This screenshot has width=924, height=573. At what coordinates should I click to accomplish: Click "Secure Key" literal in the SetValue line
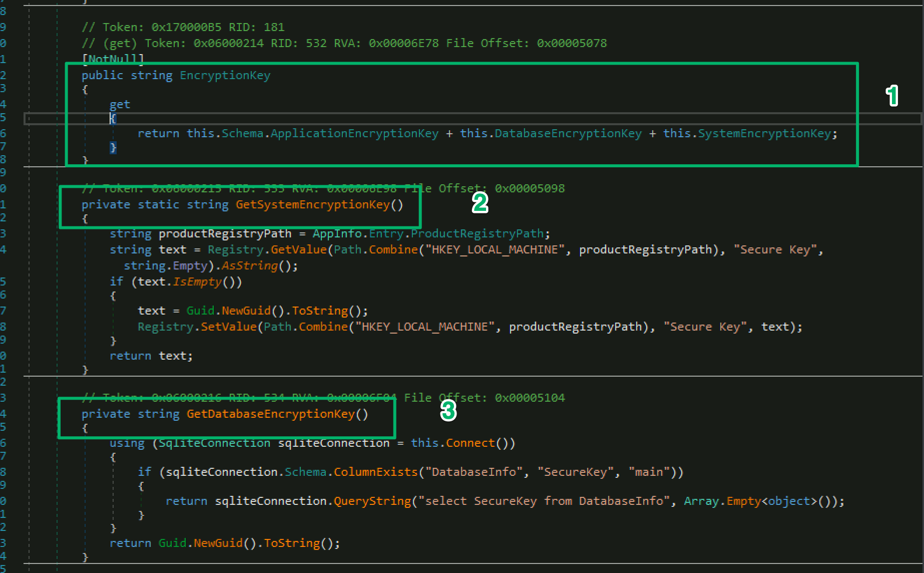705,327
